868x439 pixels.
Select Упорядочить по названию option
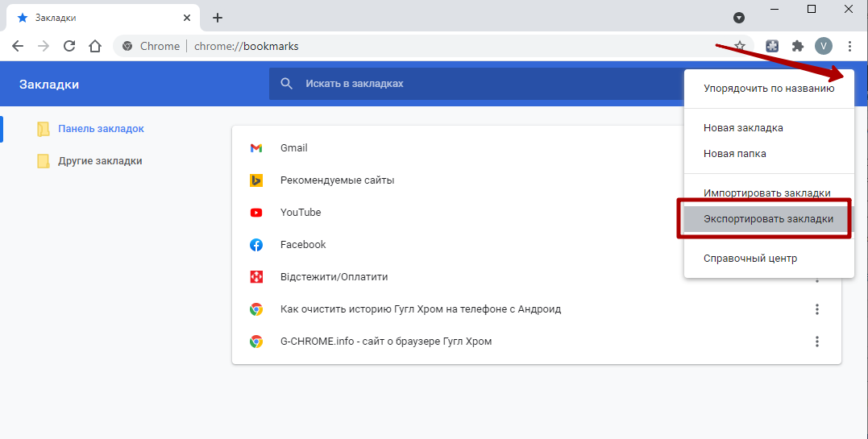(x=768, y=89)
